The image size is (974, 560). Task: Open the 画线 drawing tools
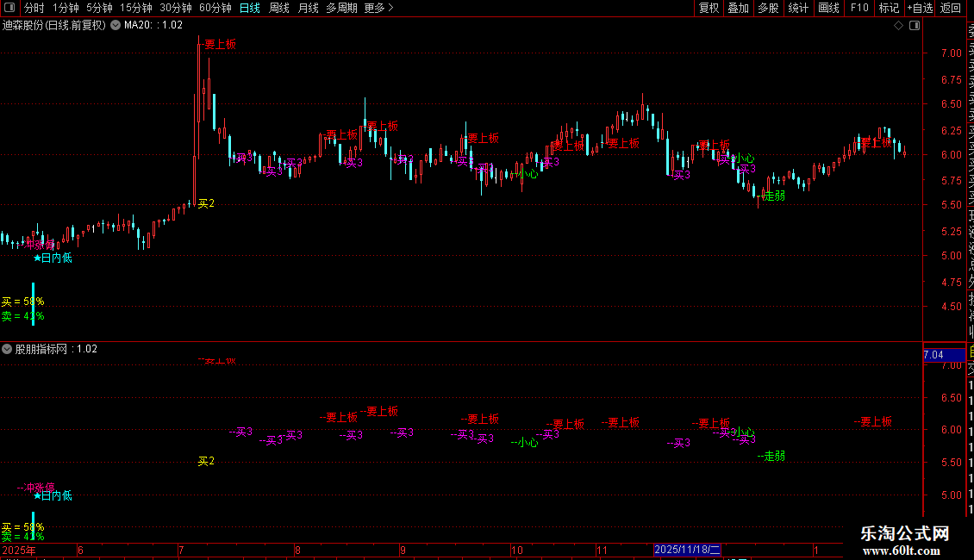click(x=828, y=8)
